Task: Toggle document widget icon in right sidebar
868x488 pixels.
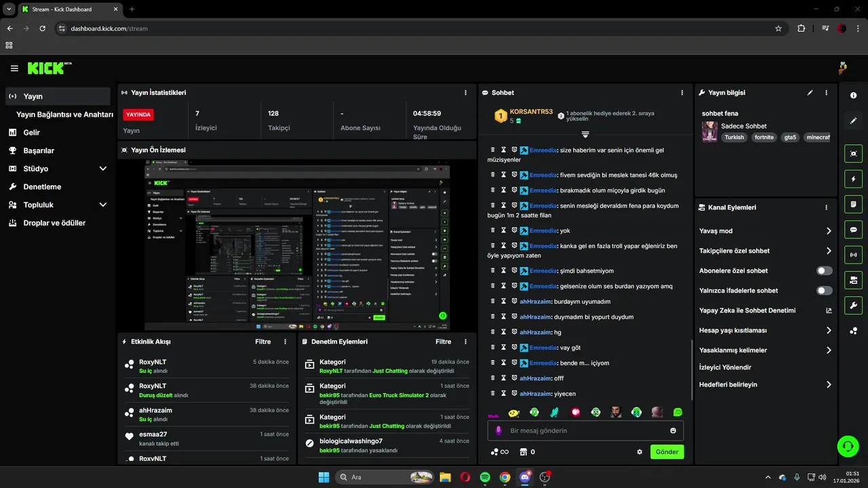Action: pyautogui.click(x=853, y=204)
